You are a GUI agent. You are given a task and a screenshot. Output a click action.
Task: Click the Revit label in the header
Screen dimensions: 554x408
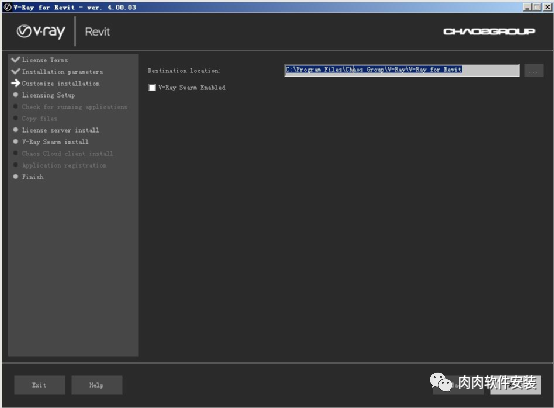(98, 32)
